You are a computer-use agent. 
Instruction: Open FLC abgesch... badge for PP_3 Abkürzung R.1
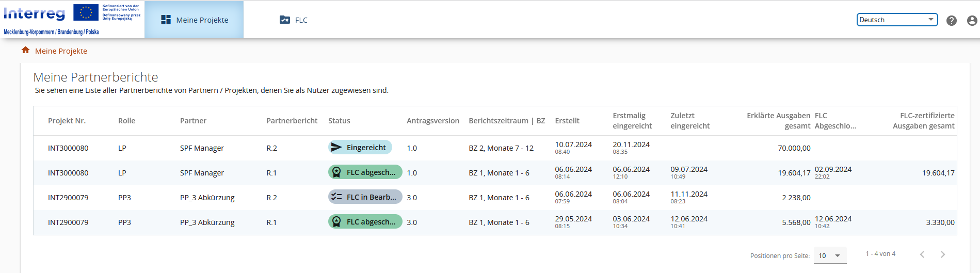tap(365, 222)
